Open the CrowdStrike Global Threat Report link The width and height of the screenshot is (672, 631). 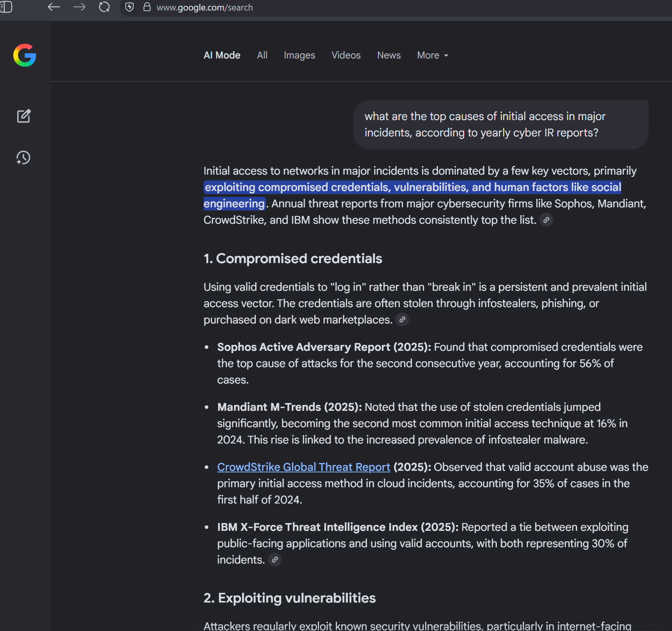(303, 467)
